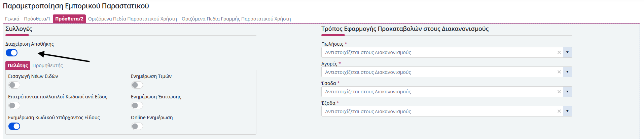Image resolution: width=644 pixels, height=139 pixels.
Task: Switch on Ενημέρωση Έκπτωσης
Action: click(137, 105)
